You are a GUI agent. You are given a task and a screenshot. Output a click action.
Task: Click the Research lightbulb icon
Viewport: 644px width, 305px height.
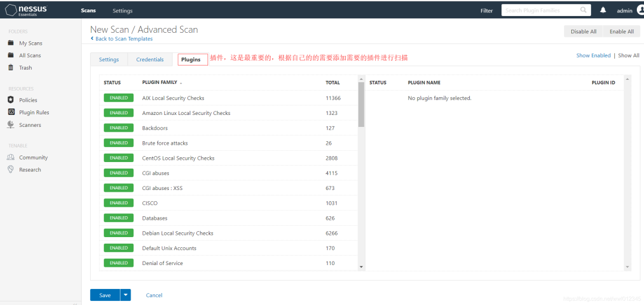pyautogui.click(x=11, y=170)
